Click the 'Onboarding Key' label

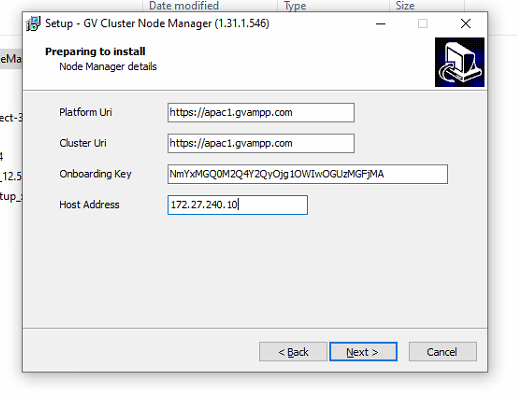point(95,174)
